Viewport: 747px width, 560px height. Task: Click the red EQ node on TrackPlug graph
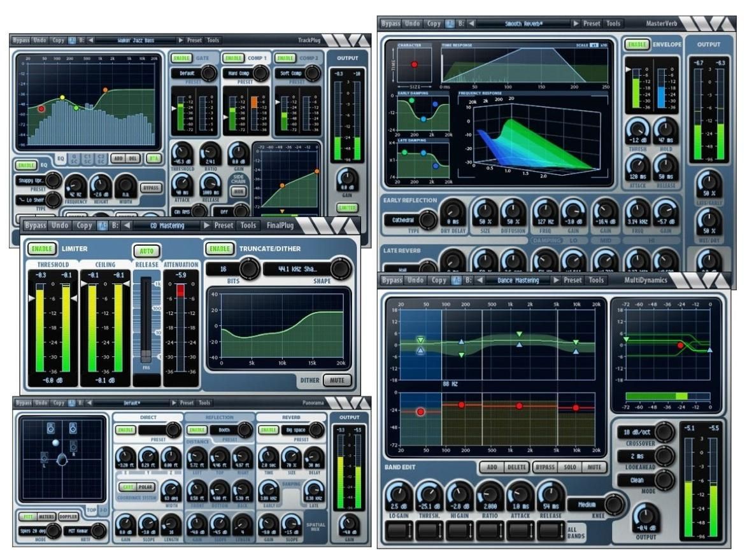(x=41, y=109)
